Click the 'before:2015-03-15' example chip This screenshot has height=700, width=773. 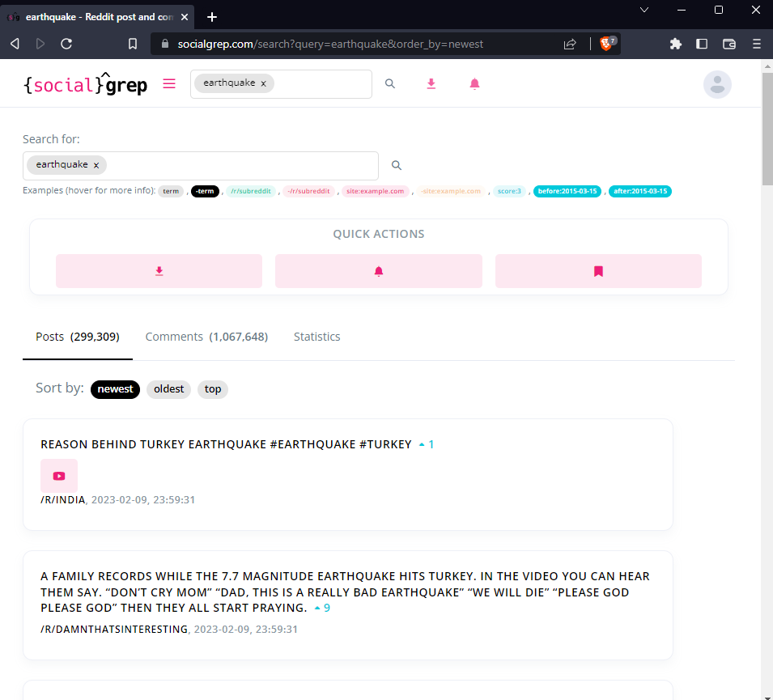567,191
